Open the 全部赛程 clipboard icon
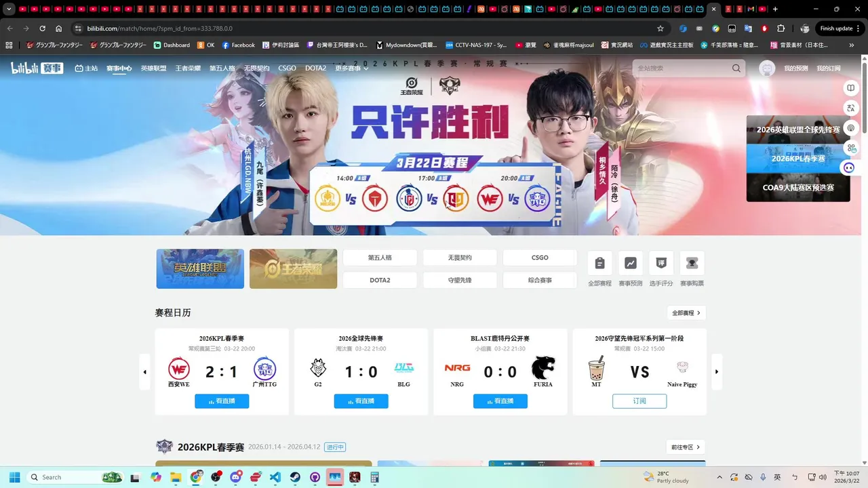 coord(599,263)
